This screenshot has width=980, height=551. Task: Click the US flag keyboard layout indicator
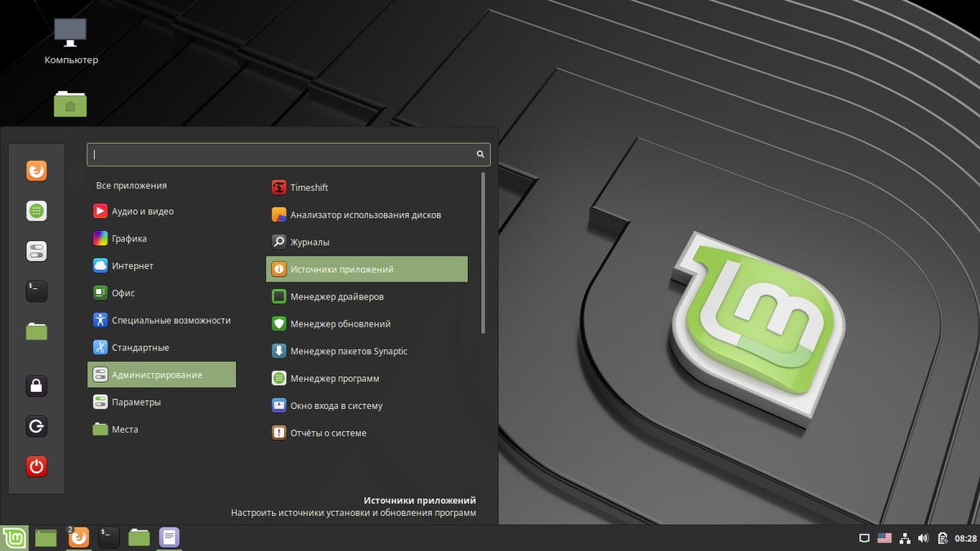[x=884, y=538]
